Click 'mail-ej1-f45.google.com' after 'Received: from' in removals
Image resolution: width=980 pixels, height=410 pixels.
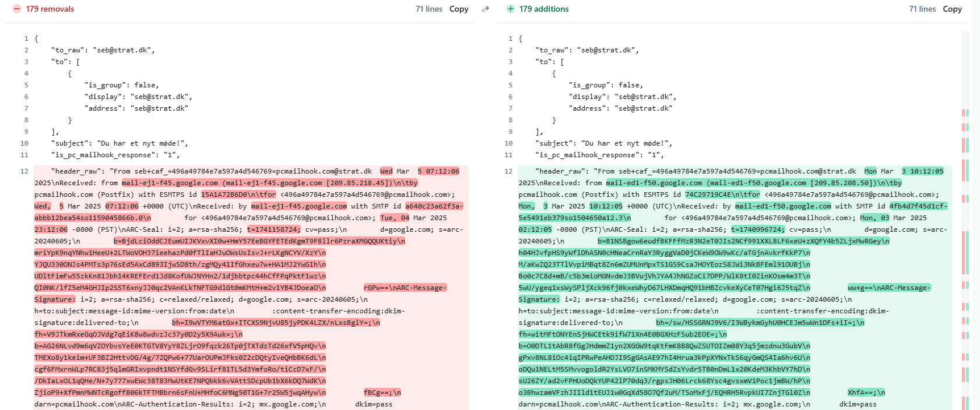coord(170,183)
